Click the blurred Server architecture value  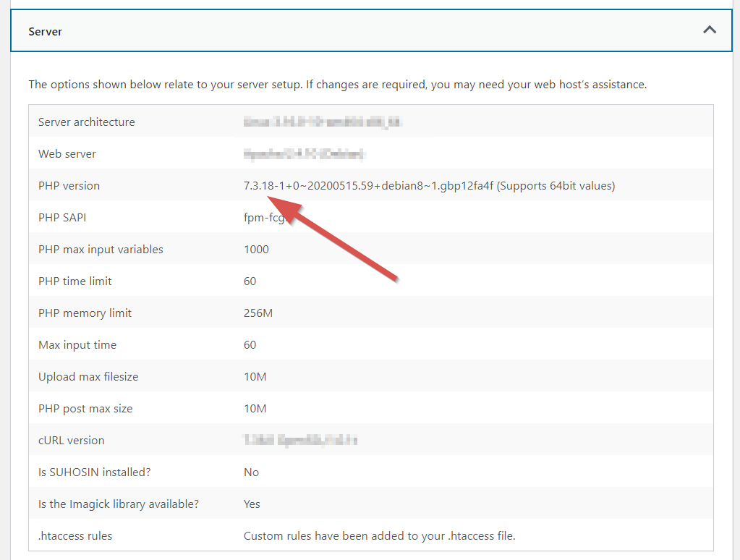point(324,122)
